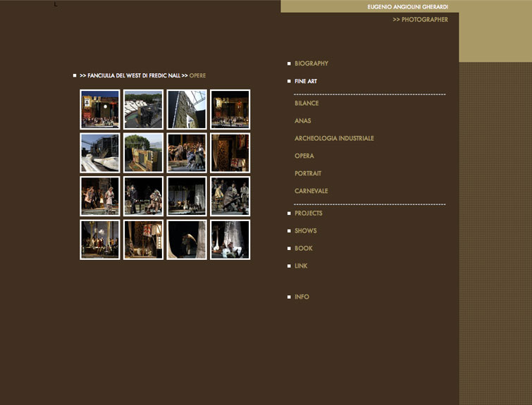Open the Bilance gallery link
Image resolution: width=532 pixels, height=405 pixels.
(307, 103)
